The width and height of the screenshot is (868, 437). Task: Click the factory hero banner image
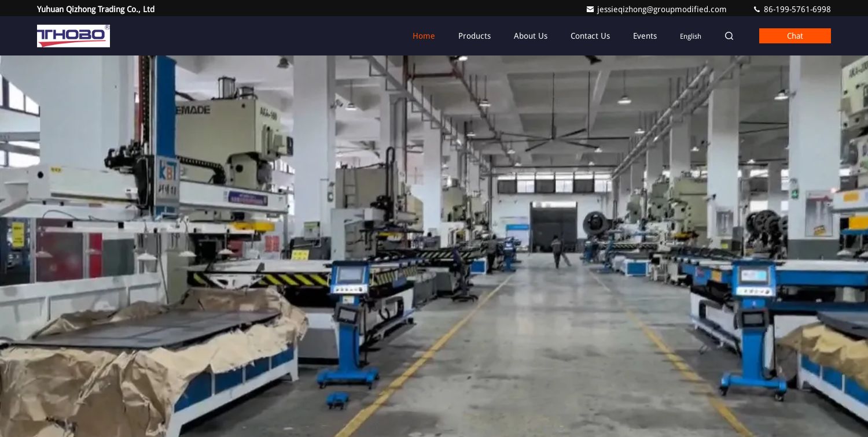click(x=434, y=243)
